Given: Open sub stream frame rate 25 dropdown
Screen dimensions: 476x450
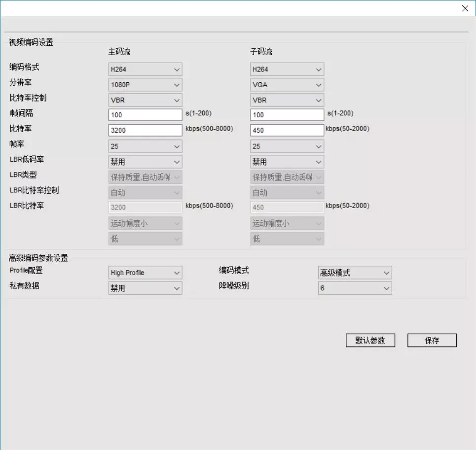Looking at the screenshot, I should tap(287, 146).
